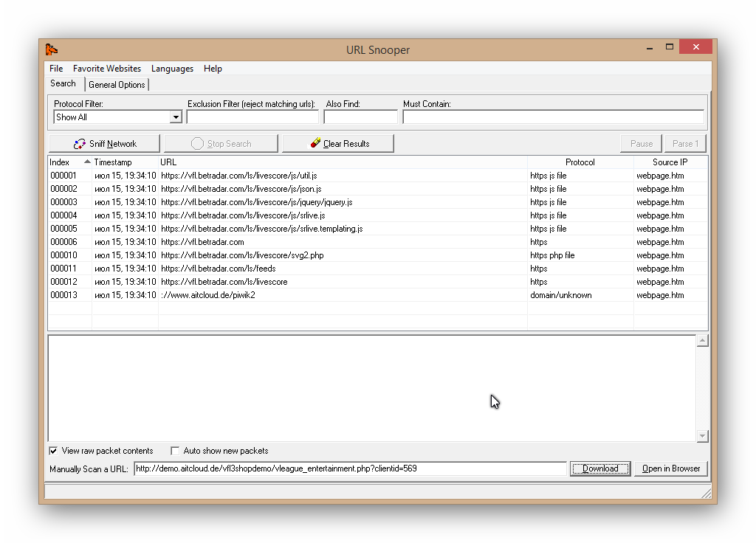Click the Also Find input field
This screenshot has width=756, height=543.
click(x=360, y=117)
